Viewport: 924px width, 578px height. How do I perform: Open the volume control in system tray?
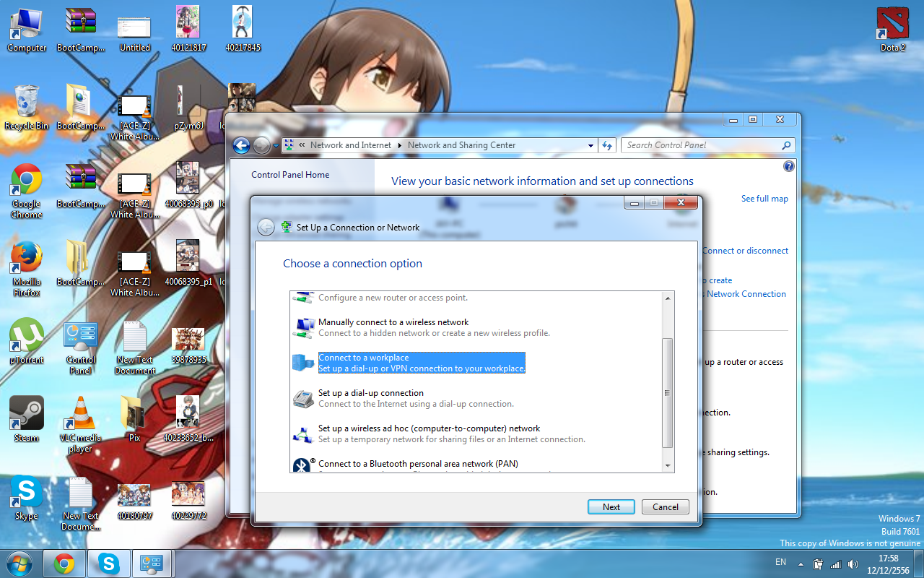click(853, 564)
